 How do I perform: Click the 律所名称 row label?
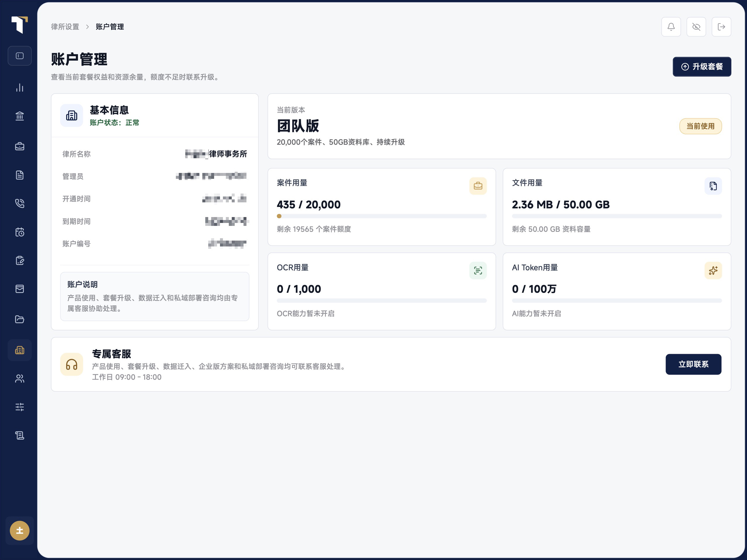click(x=76, y=154)
